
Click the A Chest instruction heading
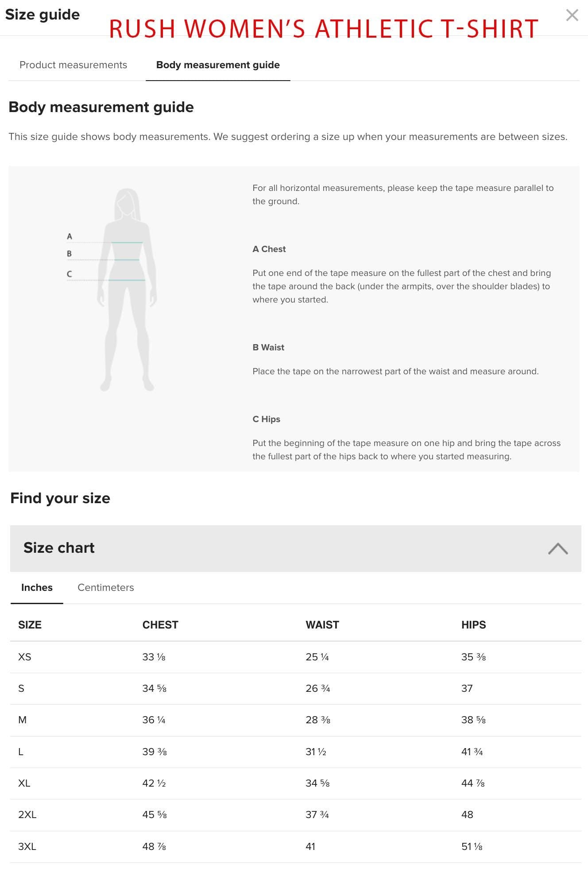269,249
